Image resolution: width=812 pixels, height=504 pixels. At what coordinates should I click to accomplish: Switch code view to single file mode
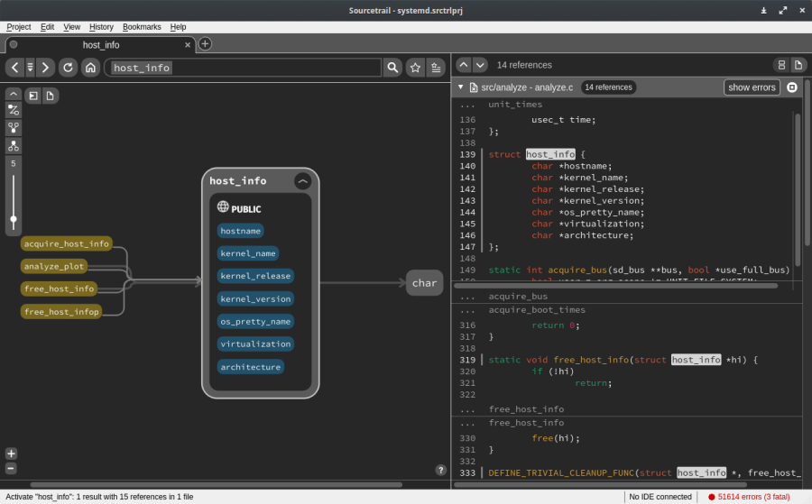pos(798,65)
